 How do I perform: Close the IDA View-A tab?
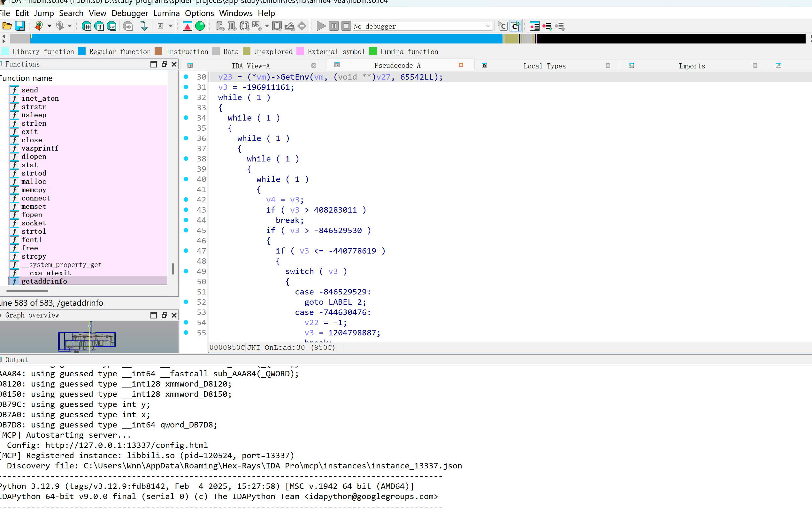314,66
